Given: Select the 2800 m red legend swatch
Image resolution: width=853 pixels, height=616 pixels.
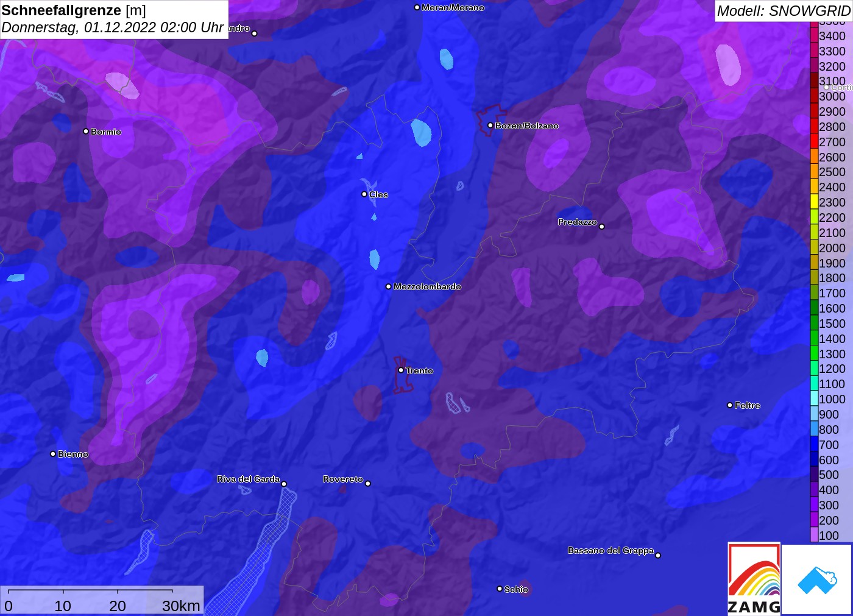Looking at the screenshot, I should click(x=814, y=127).
